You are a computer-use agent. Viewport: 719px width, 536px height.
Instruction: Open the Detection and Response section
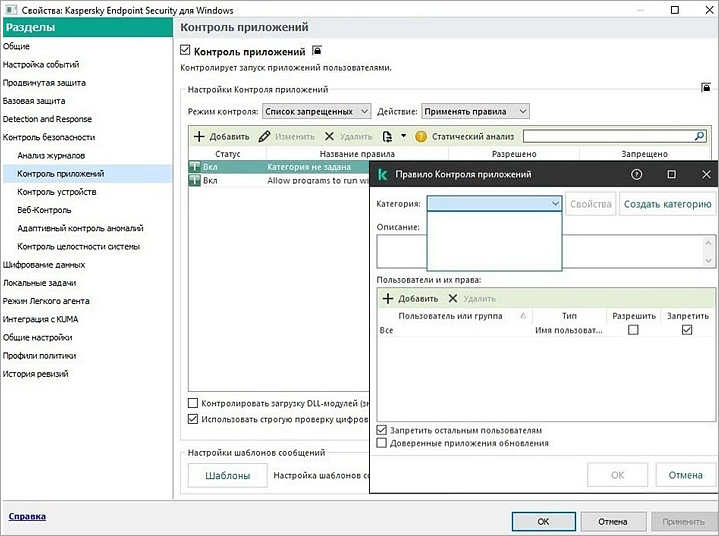47,119
